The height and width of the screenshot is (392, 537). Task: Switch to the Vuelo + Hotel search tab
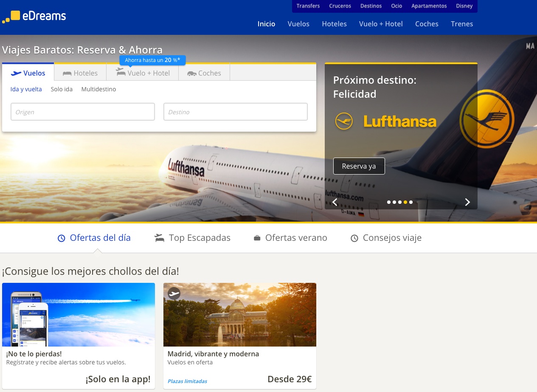143,73
